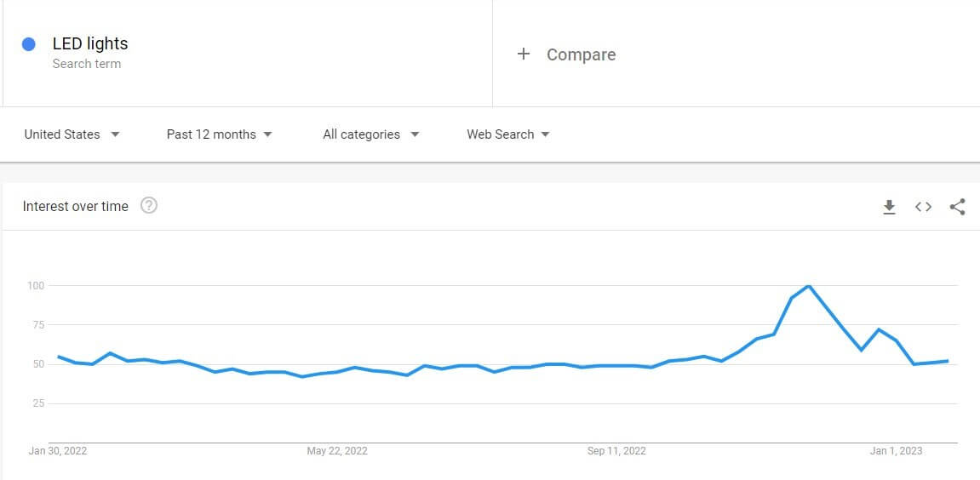Expand the United States region dropdown
980x480 pixels.
(x=72, y=134)
